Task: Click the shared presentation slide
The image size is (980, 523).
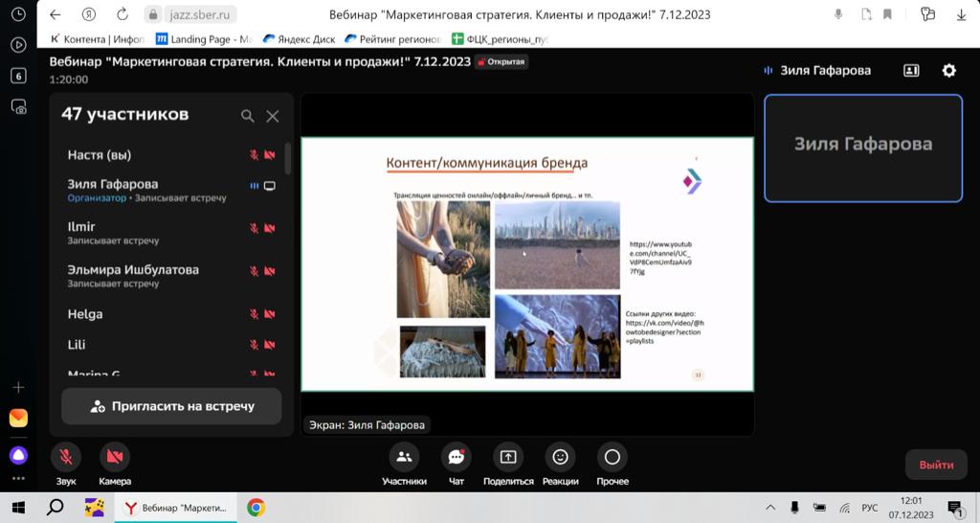Action: pos(527,264)
